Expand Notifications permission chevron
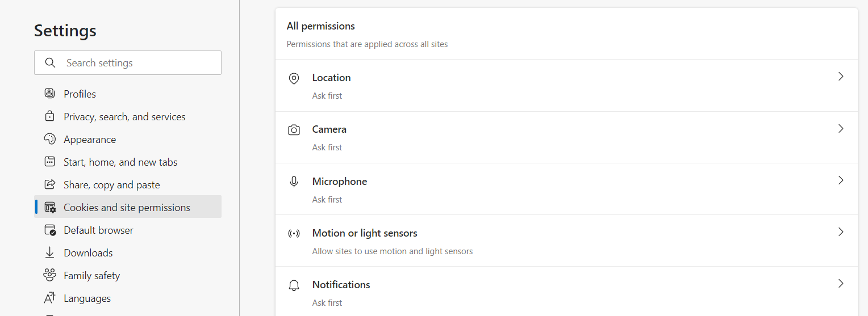The height and width of the screenshot is (316, 868). coord(841,284)
